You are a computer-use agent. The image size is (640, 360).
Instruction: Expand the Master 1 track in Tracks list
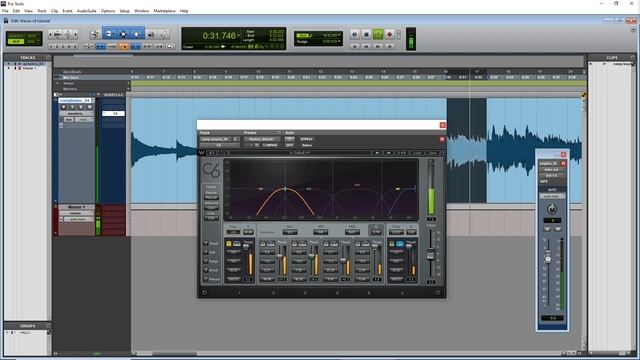[9, 68]
